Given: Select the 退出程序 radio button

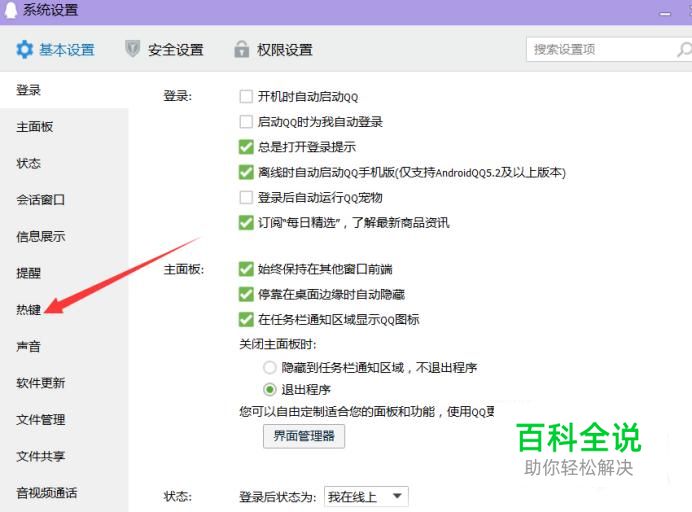Looking at the screenshot, I should tap(270, 390).
